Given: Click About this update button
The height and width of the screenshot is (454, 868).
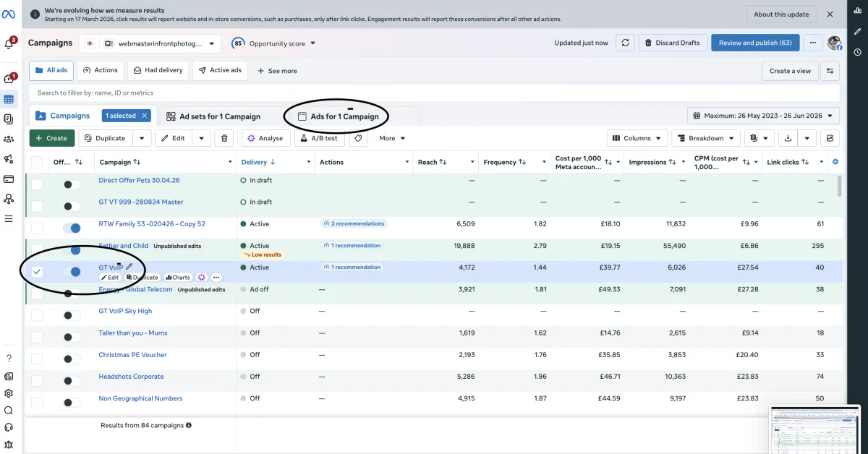Looking at the screenshot, I should coord(783,14).
